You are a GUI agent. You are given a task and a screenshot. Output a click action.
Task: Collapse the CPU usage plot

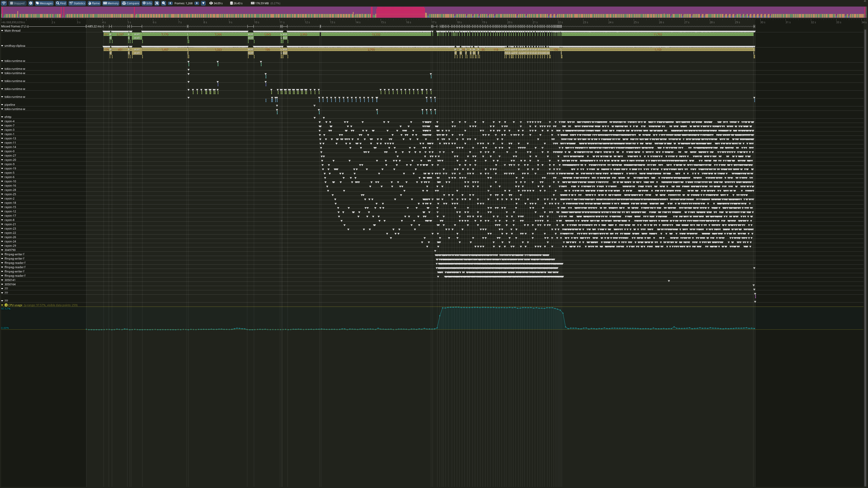[x=2, y=305]
